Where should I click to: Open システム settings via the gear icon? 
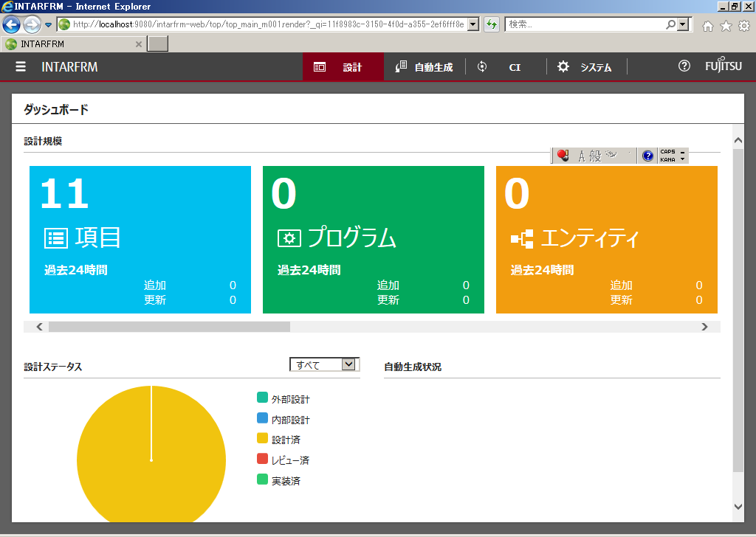563,66
